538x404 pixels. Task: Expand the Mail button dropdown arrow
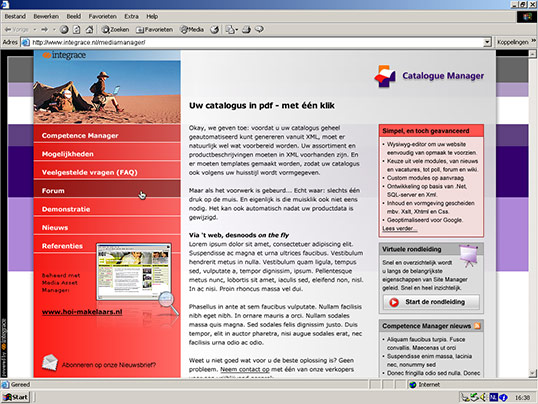click(x=236, y=30)
